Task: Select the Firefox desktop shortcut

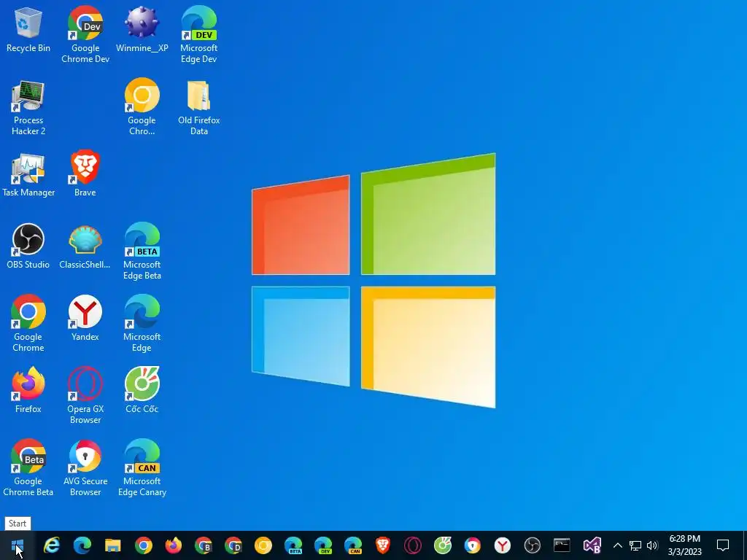Action: click(28, 391)
